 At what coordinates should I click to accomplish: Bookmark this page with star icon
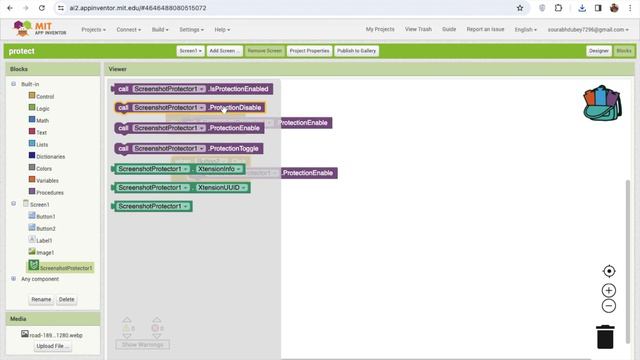pyautogui.click(x=520, y=8)
